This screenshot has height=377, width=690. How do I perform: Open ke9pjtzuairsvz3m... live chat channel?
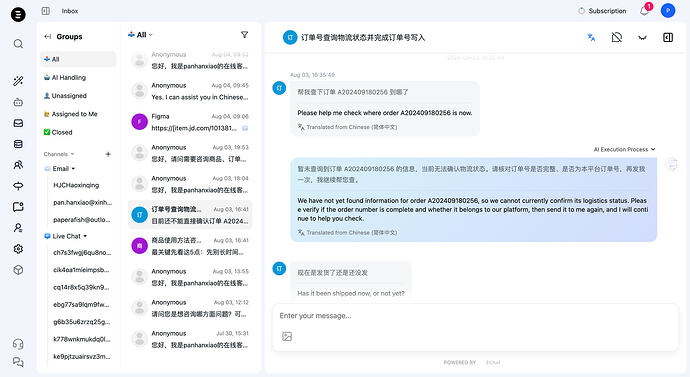pyautogui.click(x=81, y=356)
